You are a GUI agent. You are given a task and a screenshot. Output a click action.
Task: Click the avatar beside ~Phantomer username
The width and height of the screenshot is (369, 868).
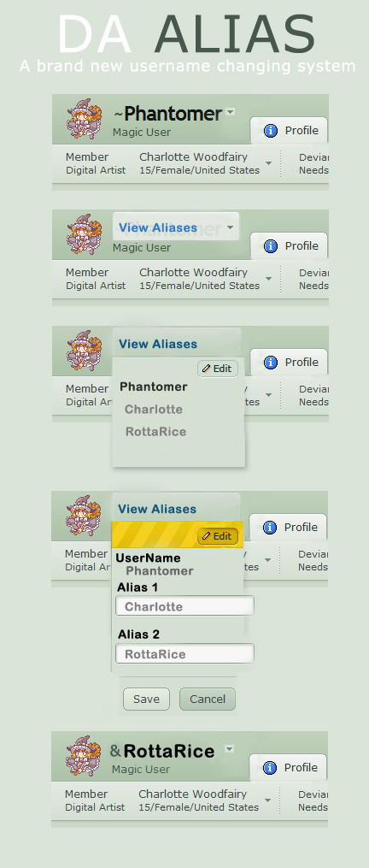(85, 119)
